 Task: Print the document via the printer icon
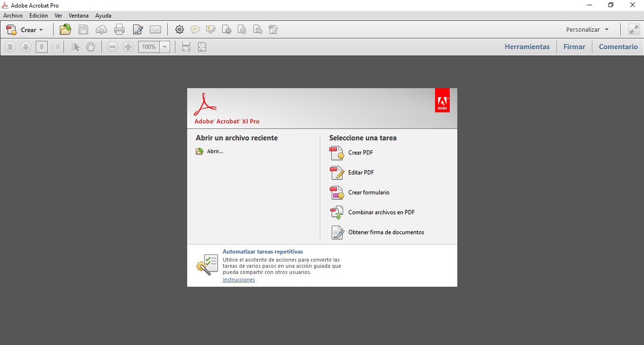[119, 29]
